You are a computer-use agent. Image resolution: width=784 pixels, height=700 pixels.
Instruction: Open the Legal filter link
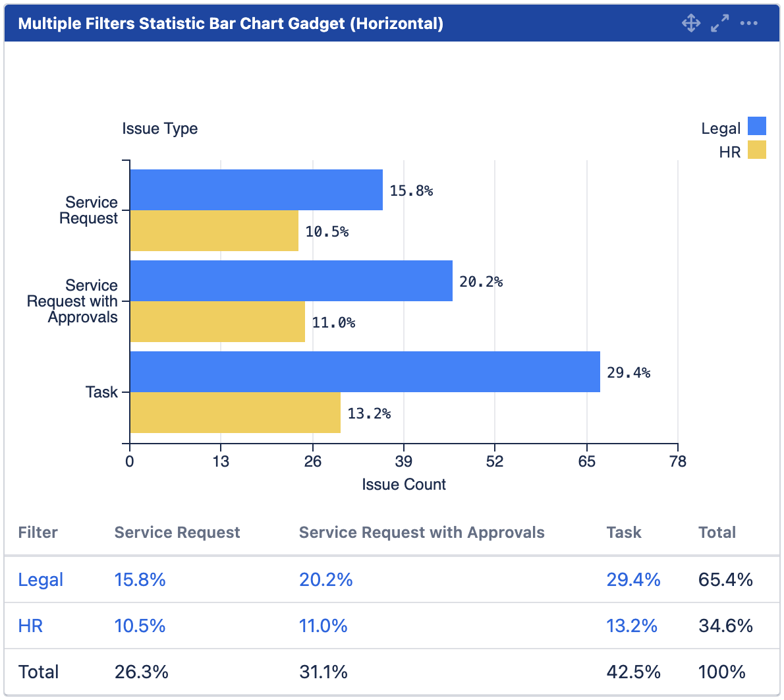pos(41,580)
